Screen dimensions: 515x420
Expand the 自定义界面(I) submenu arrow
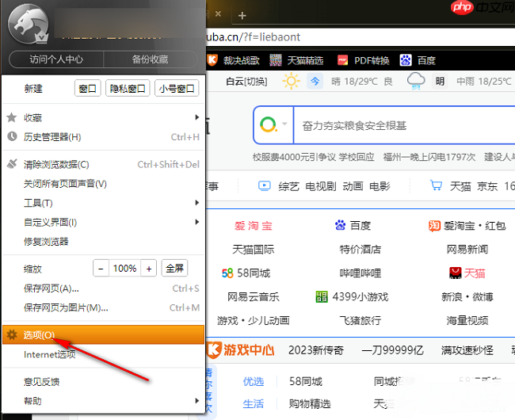(x=197, y=222)
